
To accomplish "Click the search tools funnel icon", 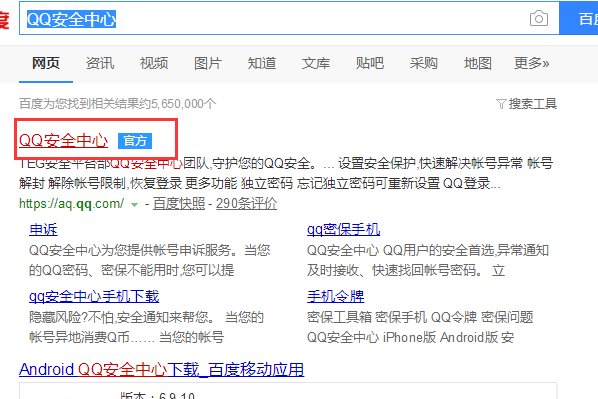I will coord(501,103).
